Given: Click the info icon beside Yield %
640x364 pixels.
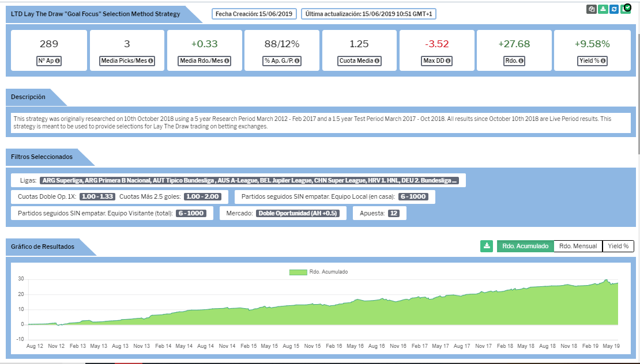Looking at the screenshot, I should pos(603,60).
